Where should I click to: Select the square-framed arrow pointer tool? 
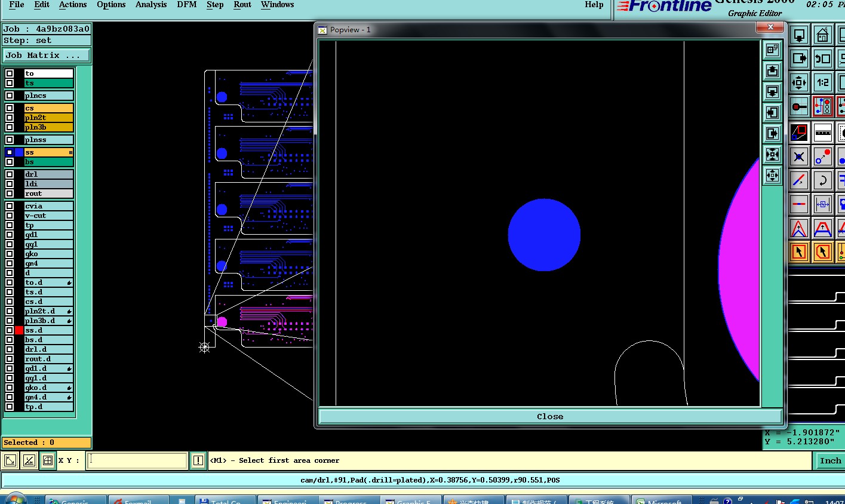point(799,252)
